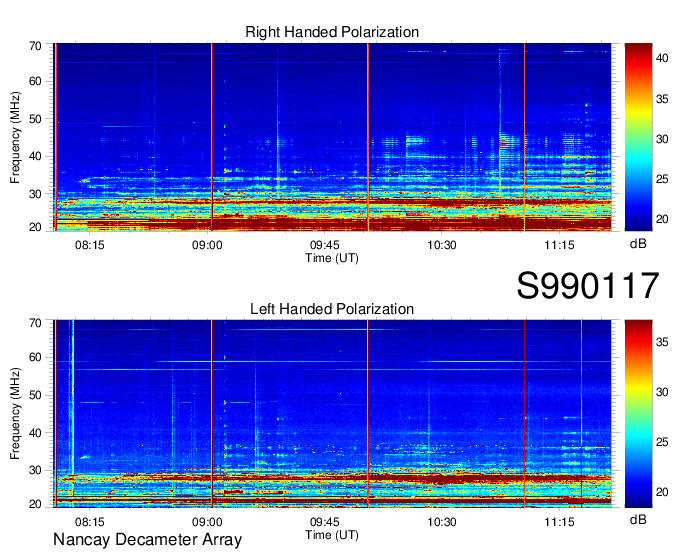Click the 09:00 tick label on bottom plot

click(207, 522)
